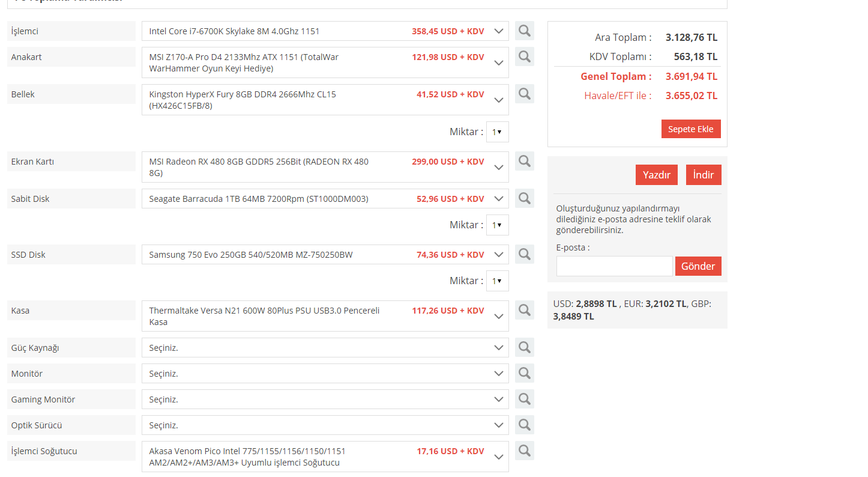Image resolution: width=868 pixels, height=477 pixels.
Task: Click search icon next to Güç Kaynağı row
Action: pos(525,347)
